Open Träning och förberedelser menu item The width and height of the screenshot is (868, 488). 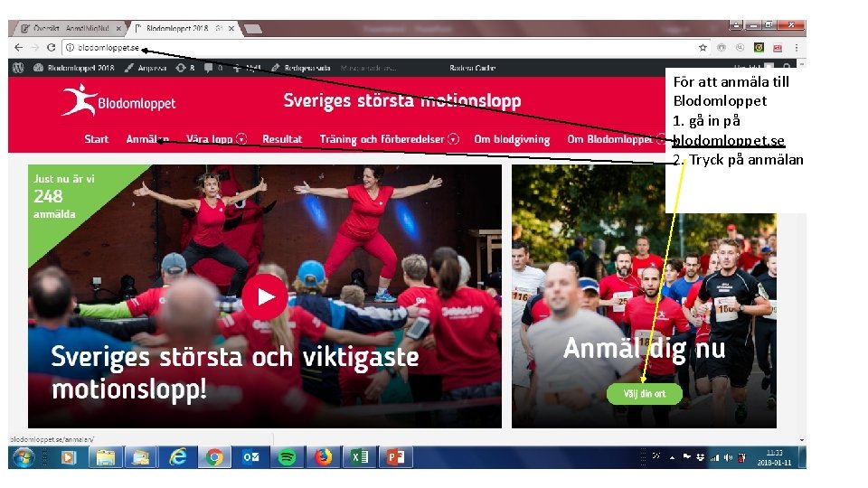point(382,139)
